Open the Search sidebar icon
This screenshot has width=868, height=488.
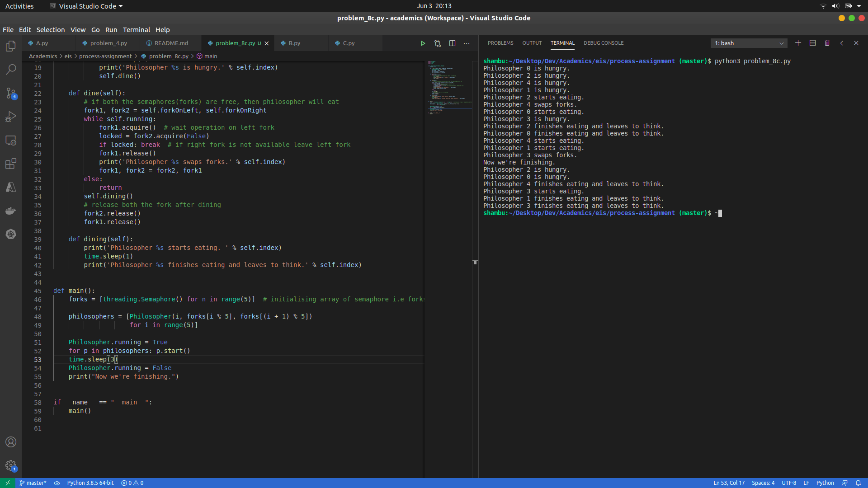pyautogui.click(x=11, y=70)
